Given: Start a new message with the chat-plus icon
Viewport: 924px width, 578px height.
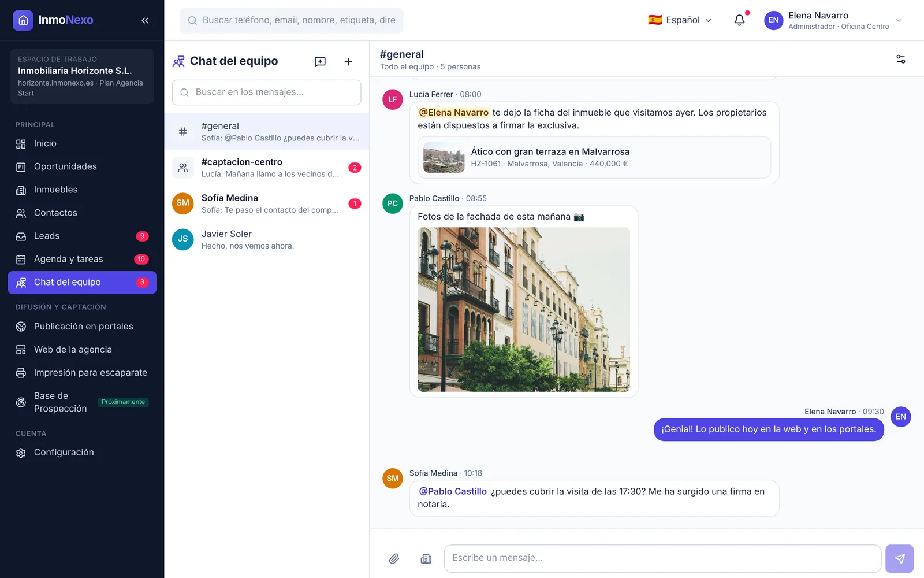Looking at the screenshot, I should (x=320, y=62).
